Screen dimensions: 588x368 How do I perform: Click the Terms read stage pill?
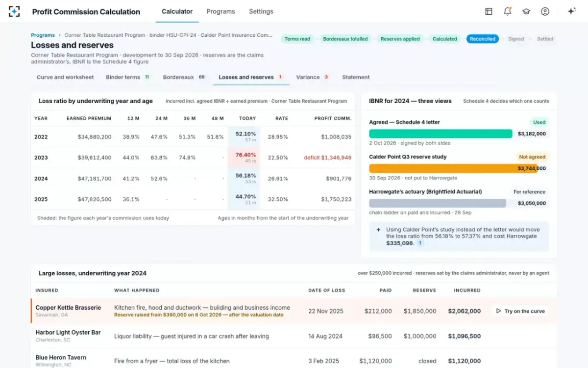pyautogui.click(x=297, y=39)
